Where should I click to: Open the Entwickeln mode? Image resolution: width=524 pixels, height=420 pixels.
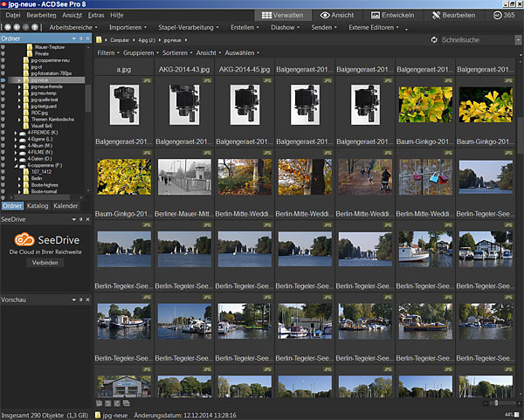[x=394, y=16]
